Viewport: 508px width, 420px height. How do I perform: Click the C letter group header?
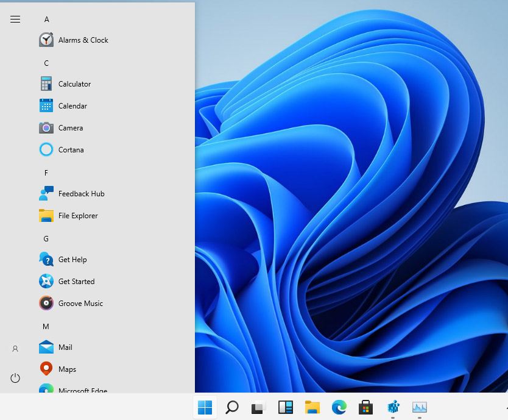coord(46,63)
